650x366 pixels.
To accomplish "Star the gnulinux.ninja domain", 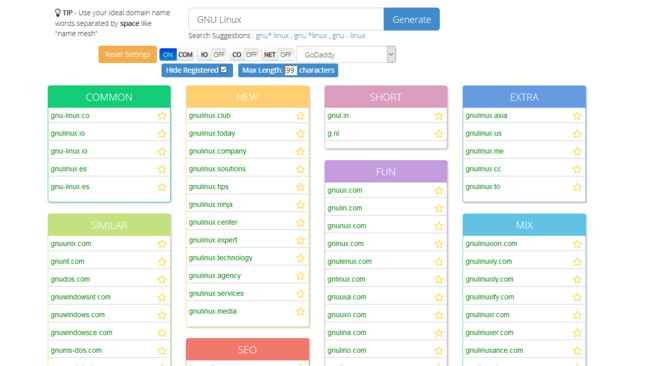I will (301, 205).
